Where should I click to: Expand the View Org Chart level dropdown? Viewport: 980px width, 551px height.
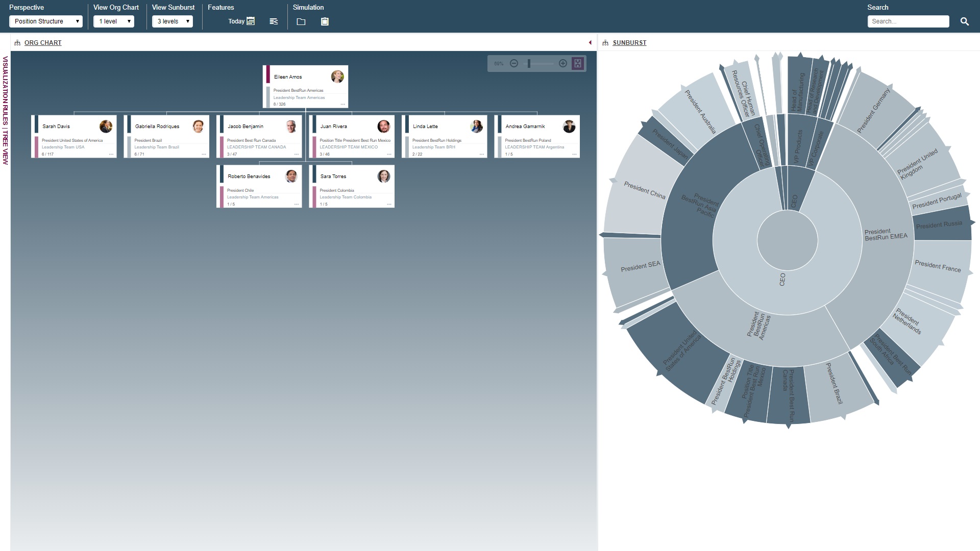[x=113, y=21]
